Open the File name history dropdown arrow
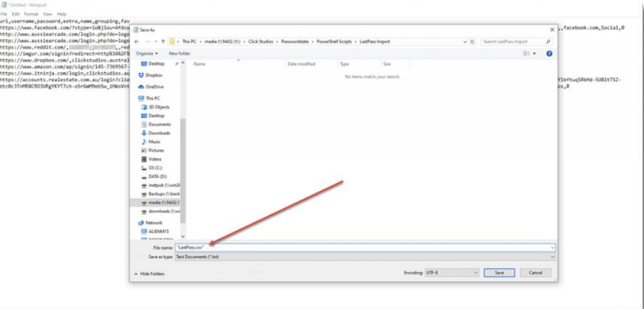Image resolution: width=644 pixels, height=309 pixels. click(x=552, y=248)
